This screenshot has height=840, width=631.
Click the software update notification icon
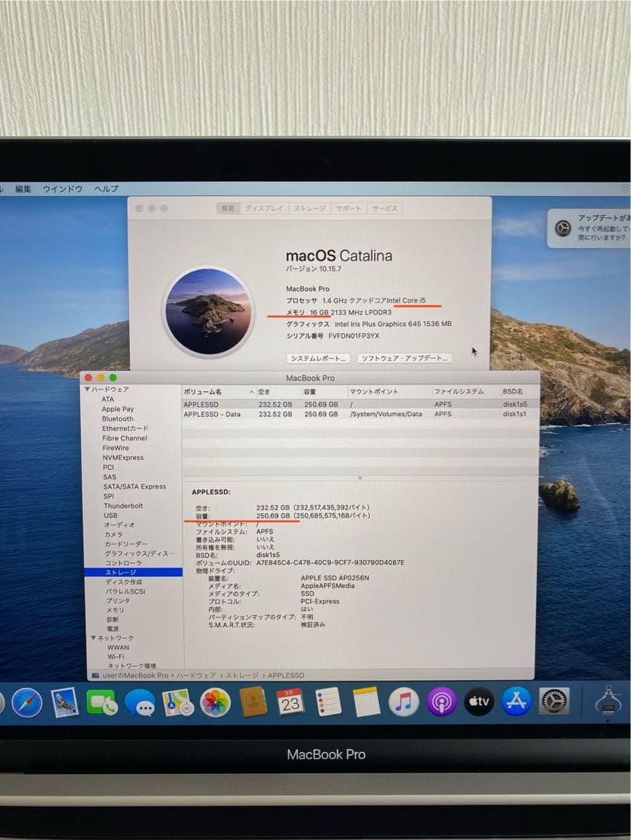563,228
